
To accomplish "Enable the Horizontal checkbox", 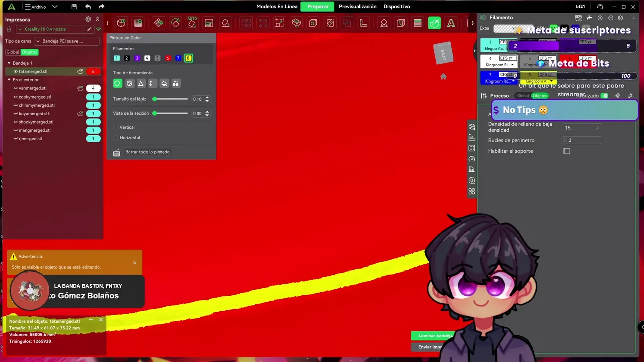I will 116,138.
